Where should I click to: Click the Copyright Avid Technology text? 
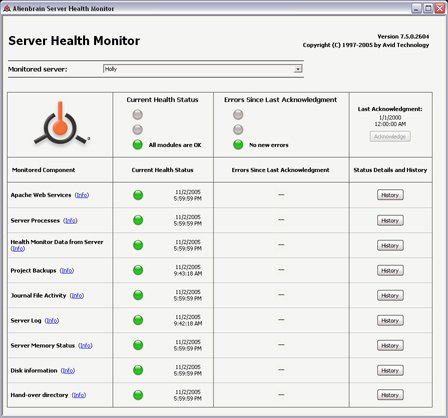[366, 45]
